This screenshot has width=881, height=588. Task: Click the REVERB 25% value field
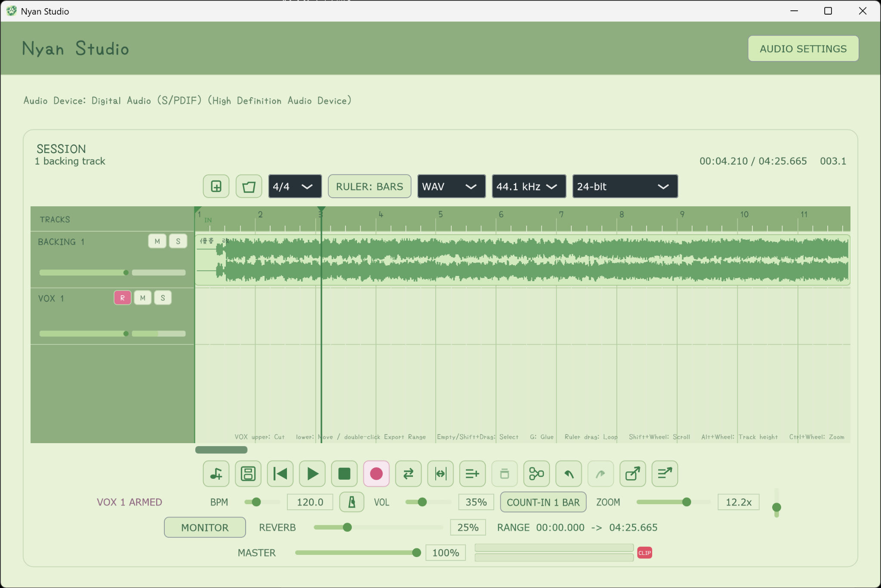(x=468, y=527)
